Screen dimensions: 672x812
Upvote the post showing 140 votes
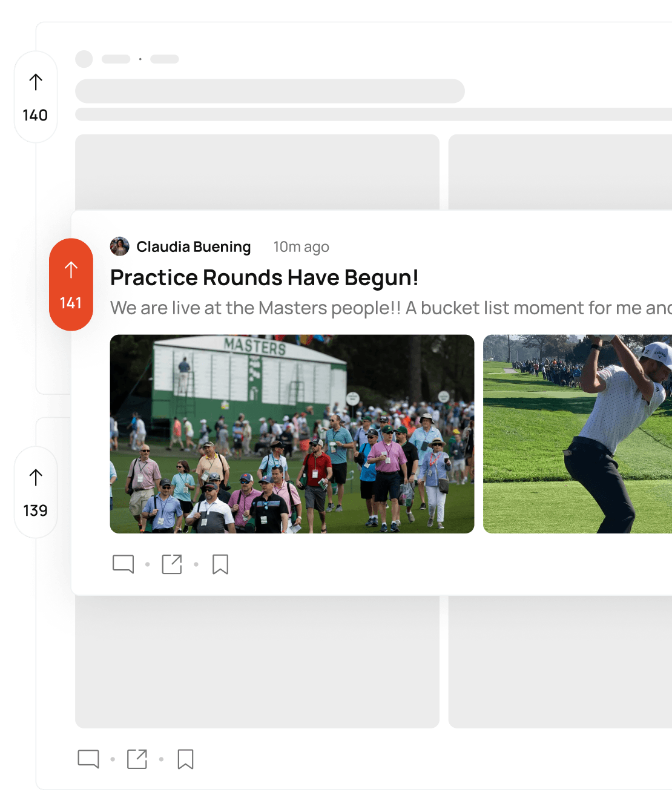(x=36, y=97)
